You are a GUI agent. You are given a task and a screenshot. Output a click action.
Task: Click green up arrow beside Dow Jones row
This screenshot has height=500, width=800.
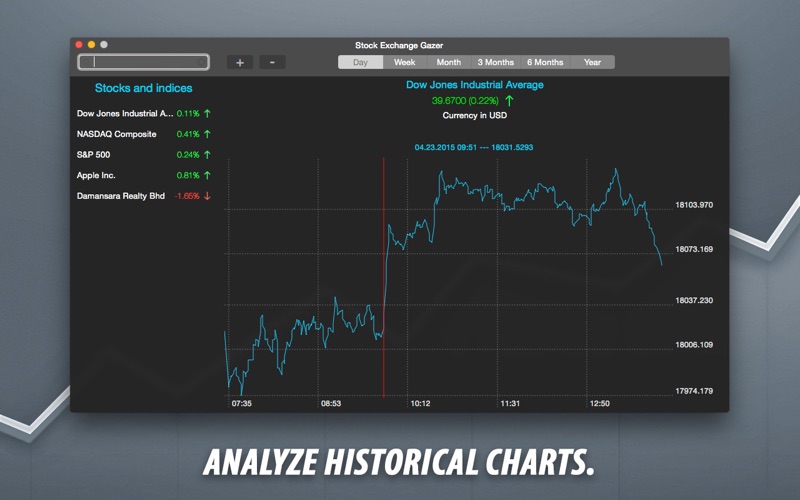(x=207, y=113)
